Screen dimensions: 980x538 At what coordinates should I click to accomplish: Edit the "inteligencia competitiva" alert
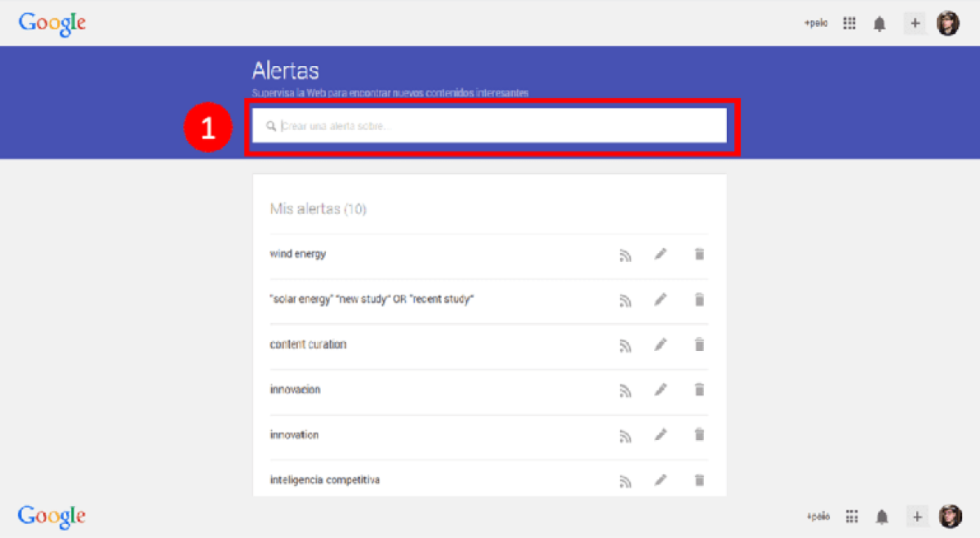661,480
